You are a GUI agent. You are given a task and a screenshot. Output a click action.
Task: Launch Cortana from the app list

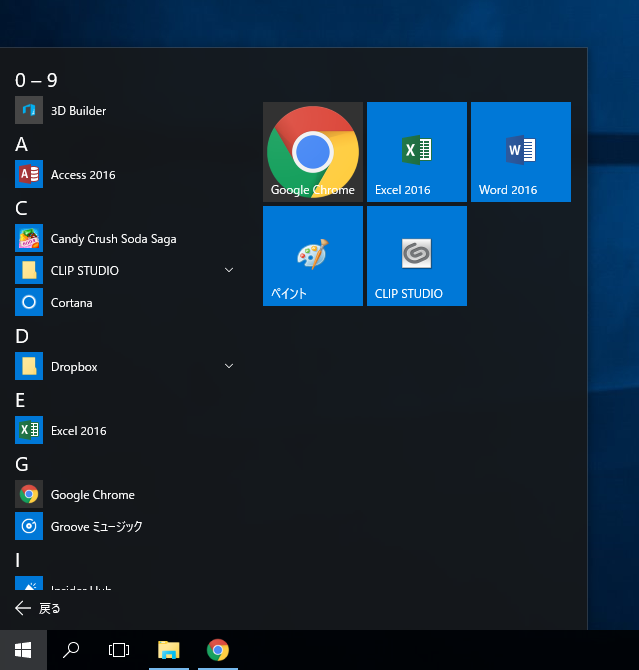pos(71,303)
